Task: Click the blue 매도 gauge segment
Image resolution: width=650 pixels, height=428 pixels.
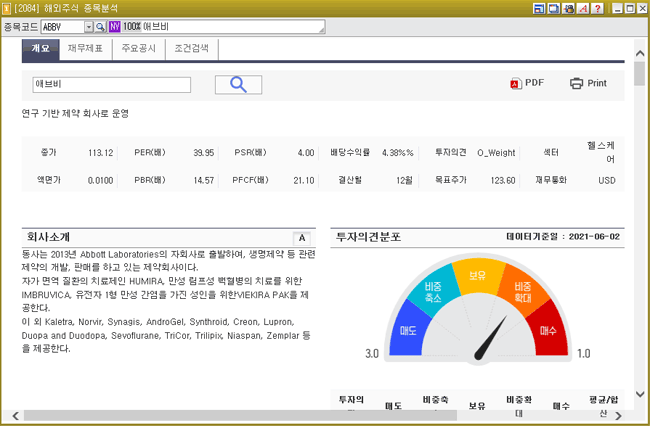Action: tap(407, 331)
